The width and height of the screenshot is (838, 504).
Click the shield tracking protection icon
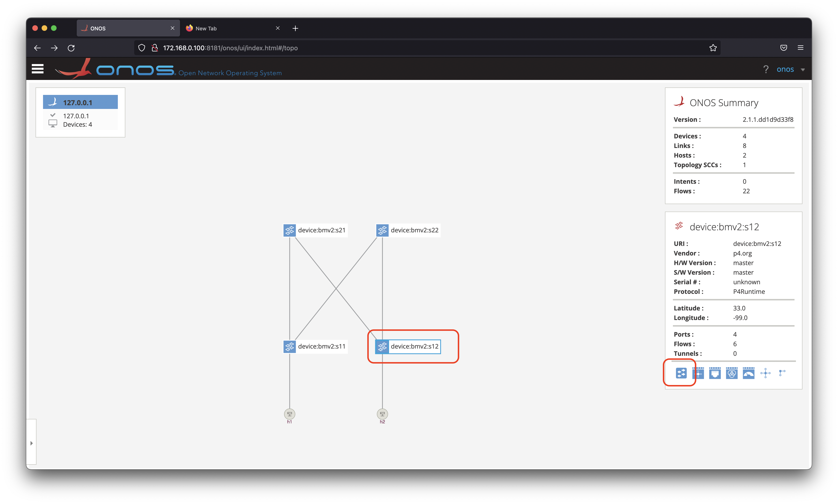142,48
